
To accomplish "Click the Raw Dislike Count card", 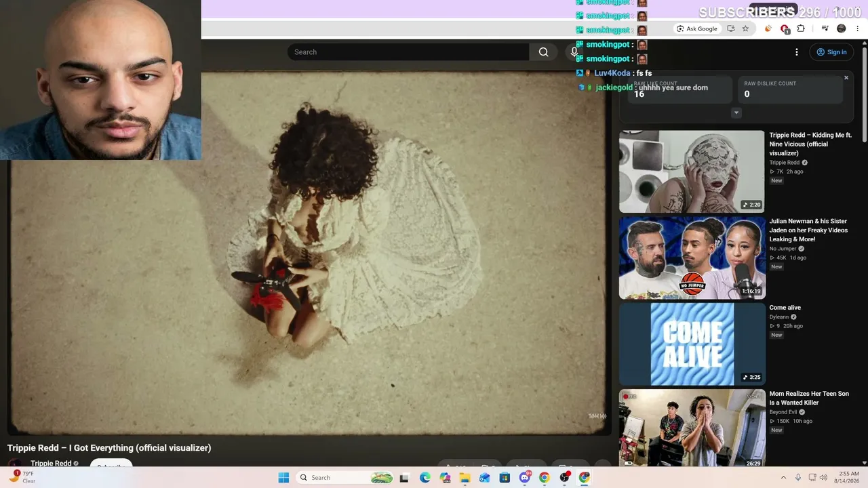I will coord(790,89).
